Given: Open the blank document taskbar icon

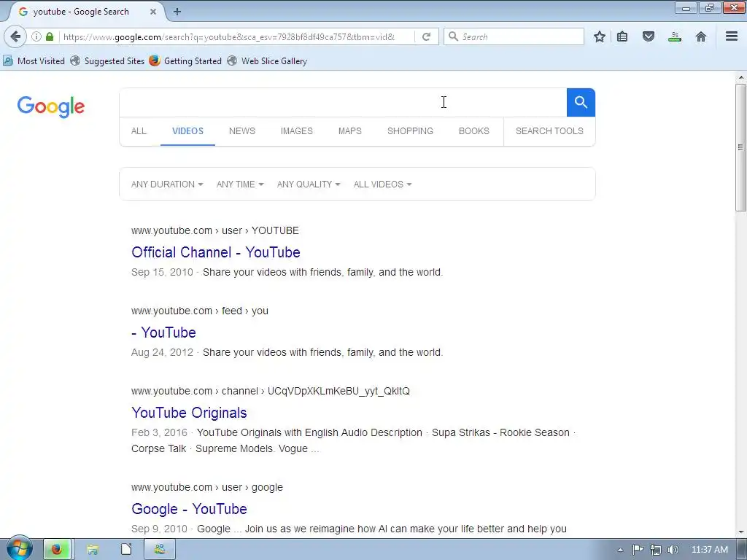Looking at the screenshot, I should [126, 550].
